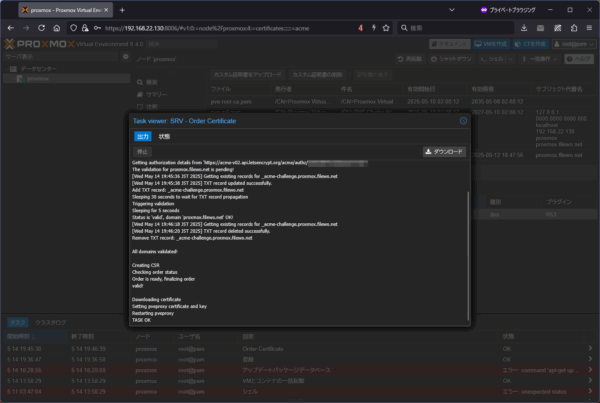
Task: Switch to the クラスタログ tab
Action: (x=51, y=323)
